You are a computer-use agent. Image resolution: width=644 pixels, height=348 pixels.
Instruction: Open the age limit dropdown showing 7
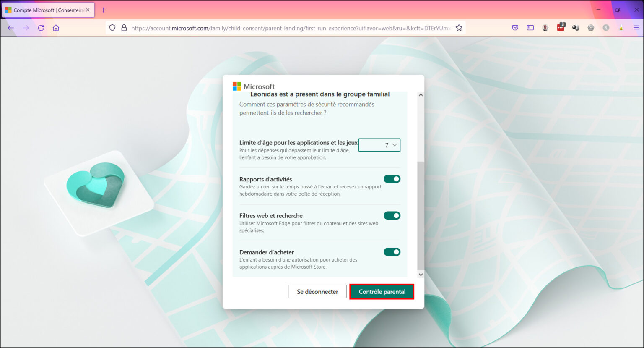[379, 145]
